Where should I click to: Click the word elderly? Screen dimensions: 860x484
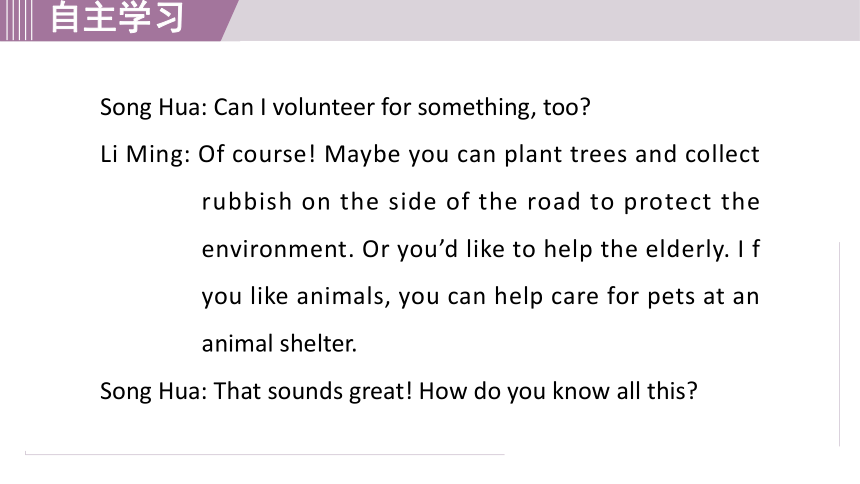[x=687, y=250]
